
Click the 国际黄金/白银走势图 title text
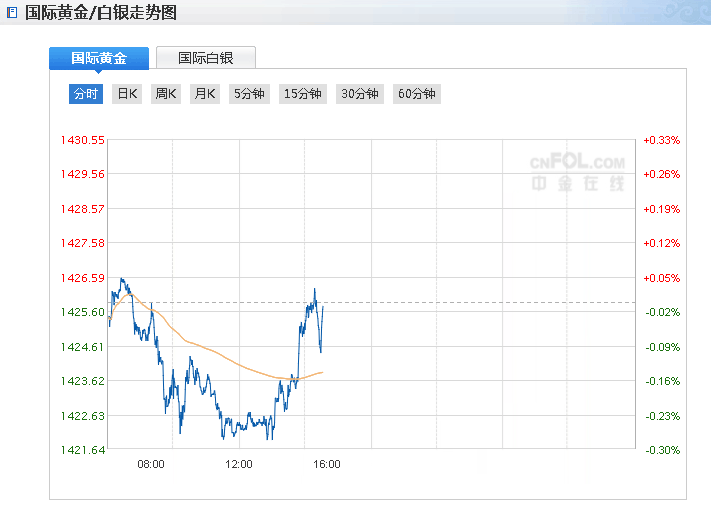[100, 13]
